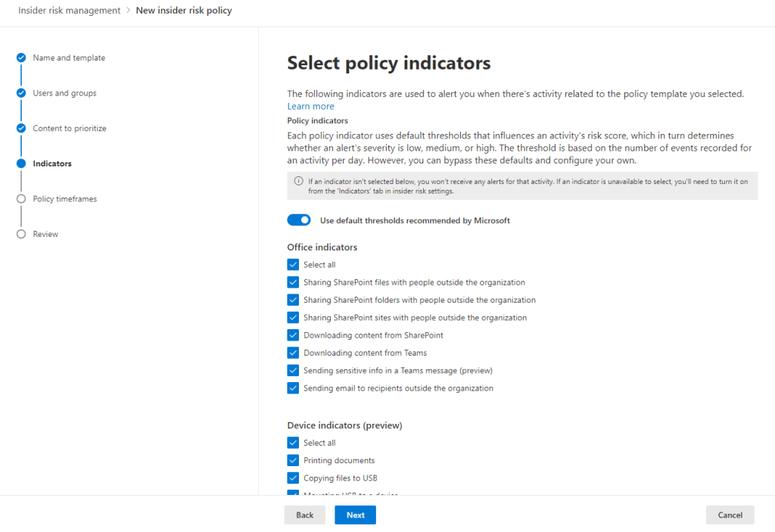Click the checkmark for "Content to prioritize"
The width and height of the screenshot is (775, 532).
(20, 128)
